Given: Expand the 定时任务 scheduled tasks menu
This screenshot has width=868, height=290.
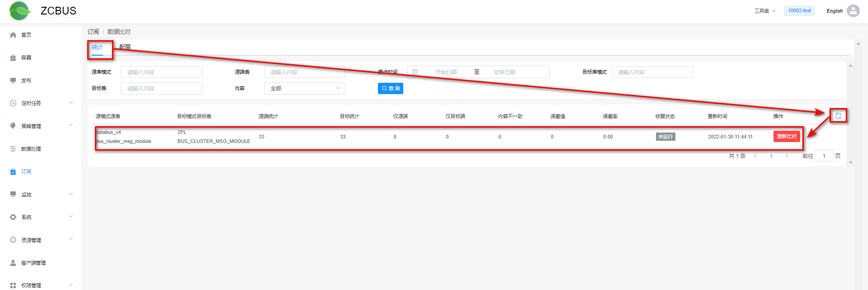Looking at the screenshot, I should (x=41, y=103).
